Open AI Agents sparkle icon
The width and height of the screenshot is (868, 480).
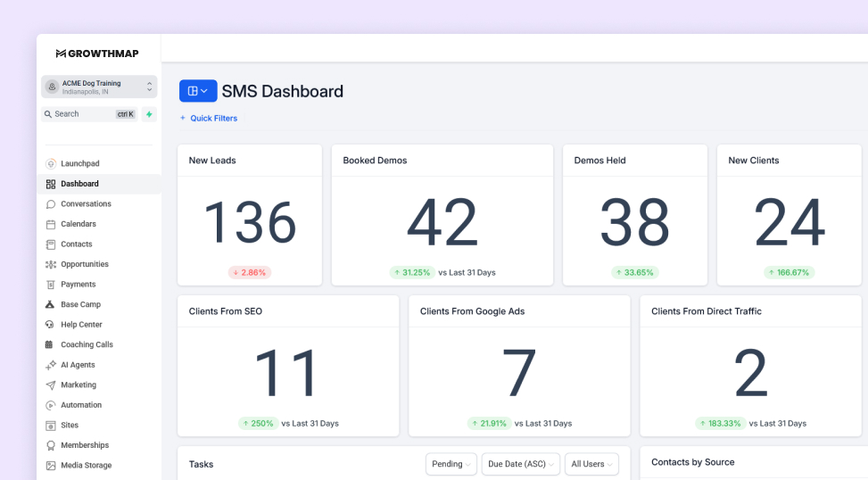click(50, 365)
